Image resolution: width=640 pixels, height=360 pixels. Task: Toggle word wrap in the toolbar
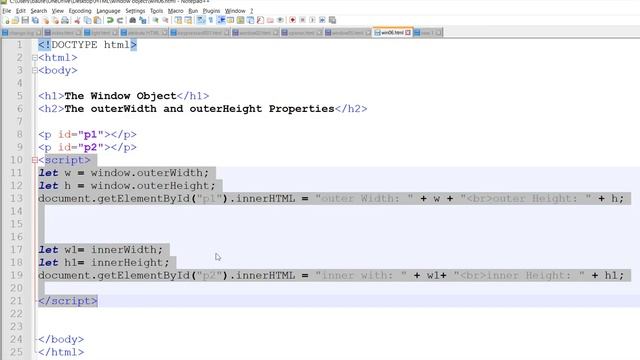point(200,20)
